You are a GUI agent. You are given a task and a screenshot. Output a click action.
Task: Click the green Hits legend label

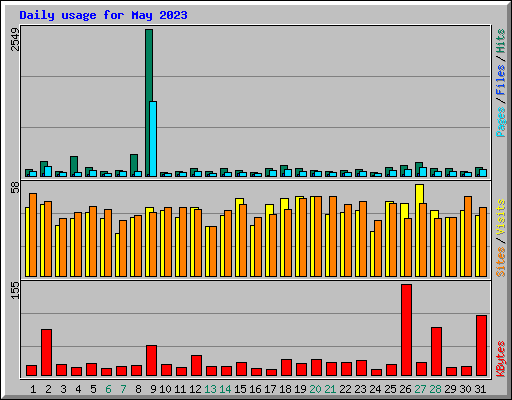[501, 41]
